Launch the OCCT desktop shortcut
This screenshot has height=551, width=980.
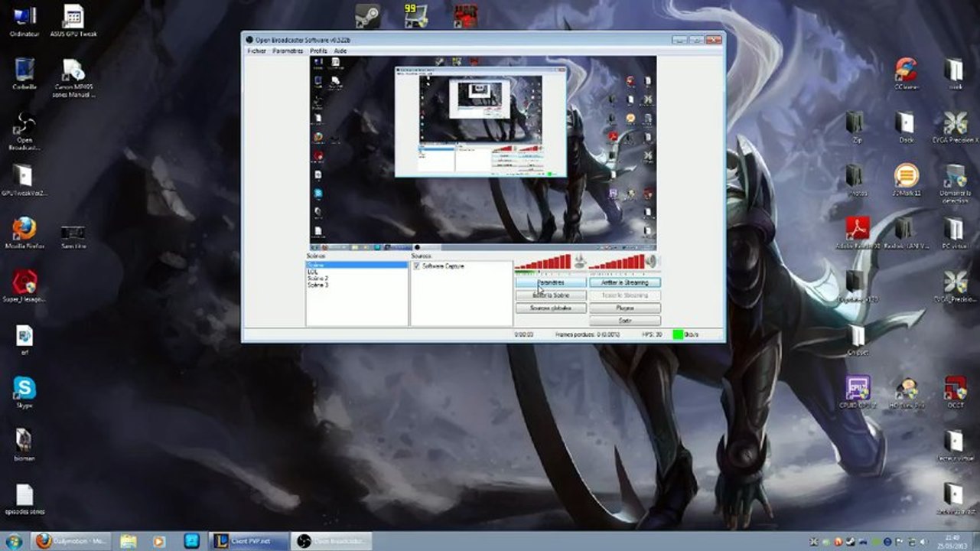pyautogui.click(x=955, y=392)
